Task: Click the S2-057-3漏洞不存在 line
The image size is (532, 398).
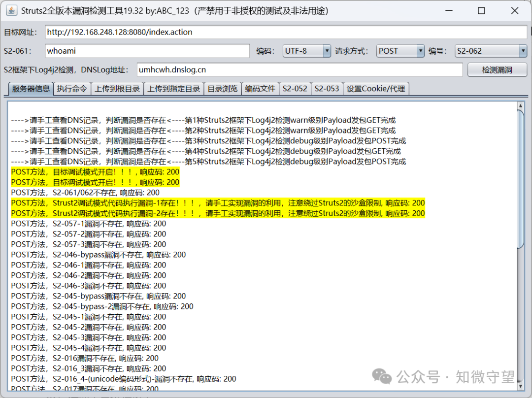Action: tap(89, 245)
